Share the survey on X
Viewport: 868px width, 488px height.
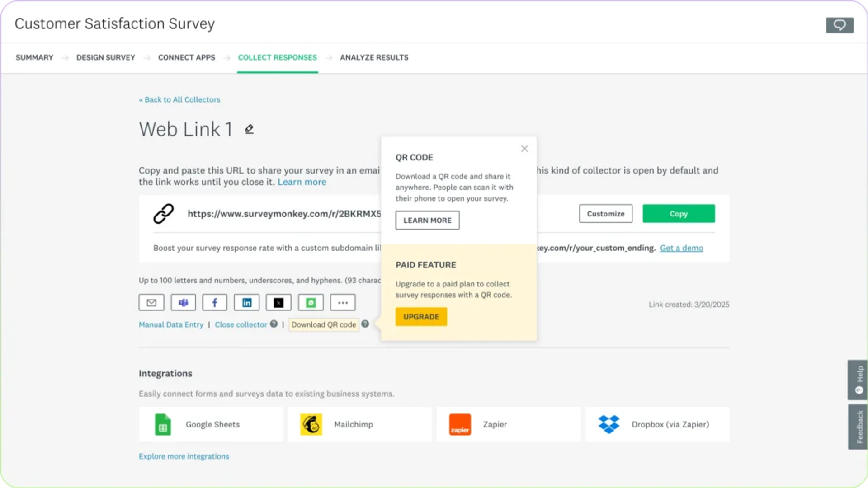278,303
